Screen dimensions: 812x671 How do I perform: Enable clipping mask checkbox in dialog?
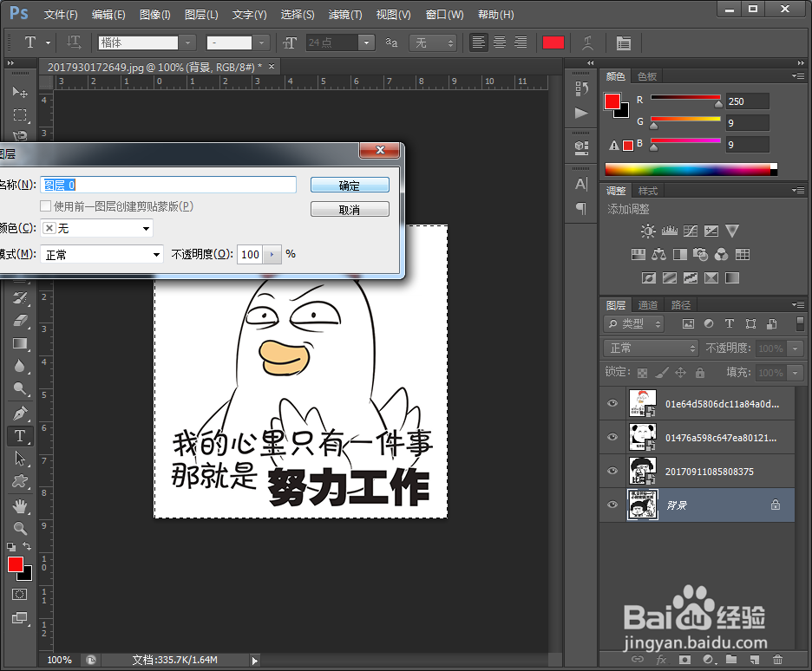(x=46, y=206)
